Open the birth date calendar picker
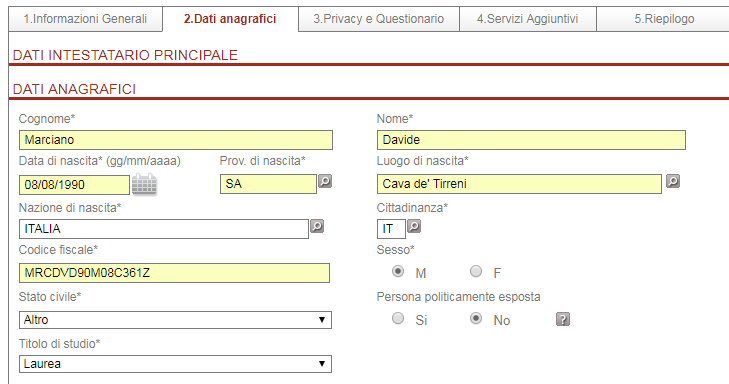Viewport: 729px width, 384px height. [x=144, y=184]
